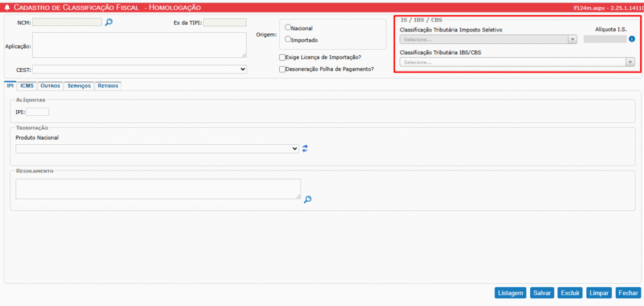Viewport: 644px width, 306px height.
Task: Focus the IPI alíquota input field
Action: point(37,112)
